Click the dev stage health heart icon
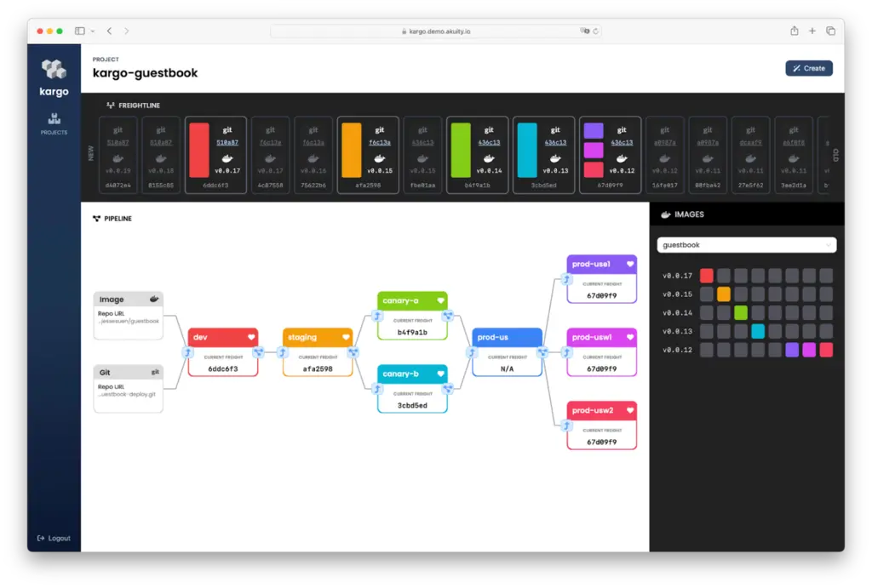 [x=251, y=337]
